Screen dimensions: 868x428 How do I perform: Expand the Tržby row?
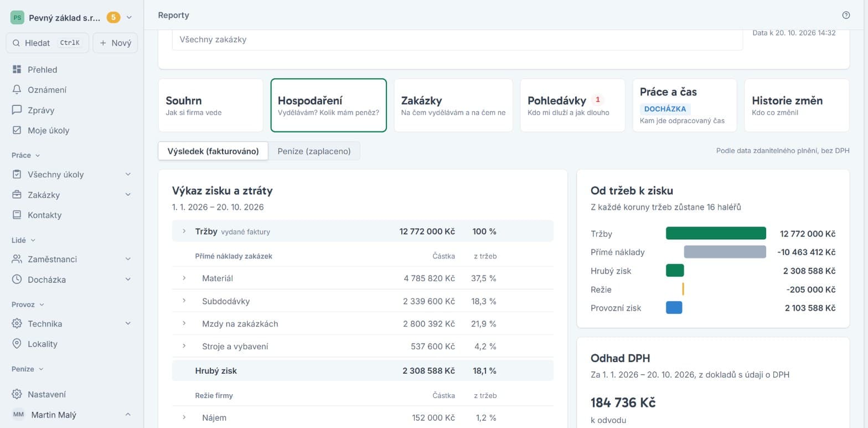(x=184, y=231)
